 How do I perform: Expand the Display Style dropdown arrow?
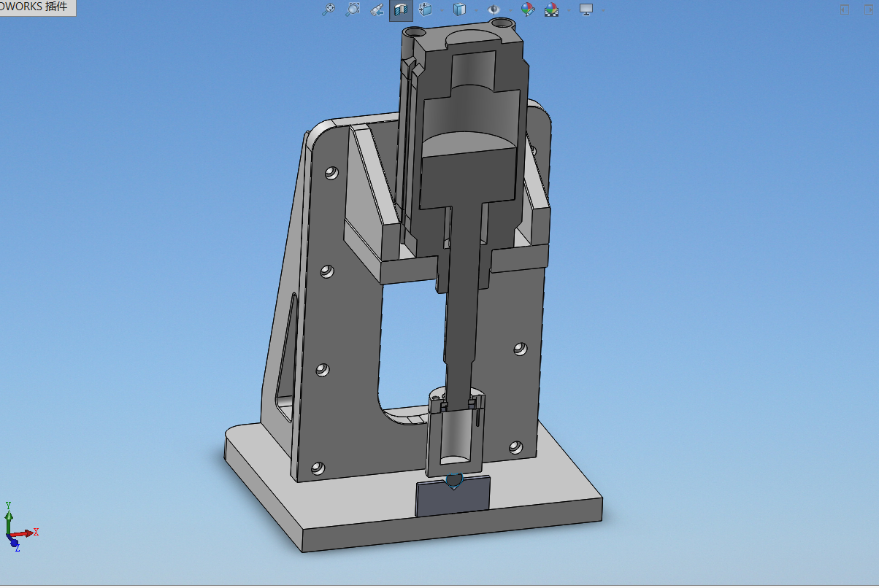coord(476,10)
